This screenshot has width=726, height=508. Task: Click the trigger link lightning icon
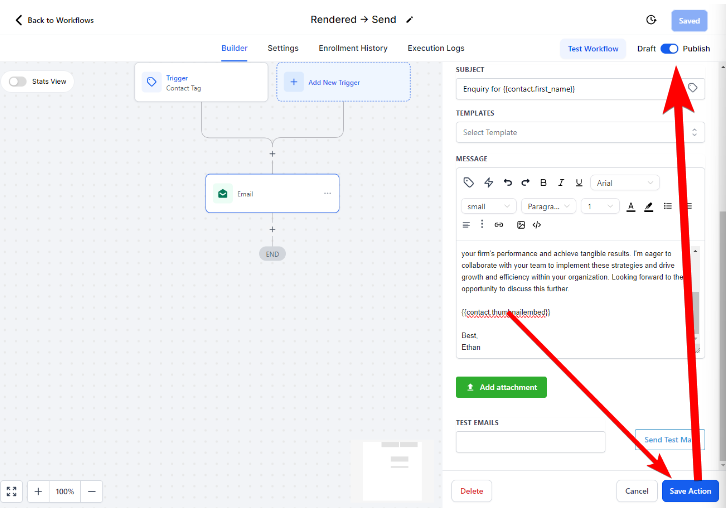click(488, 182)
